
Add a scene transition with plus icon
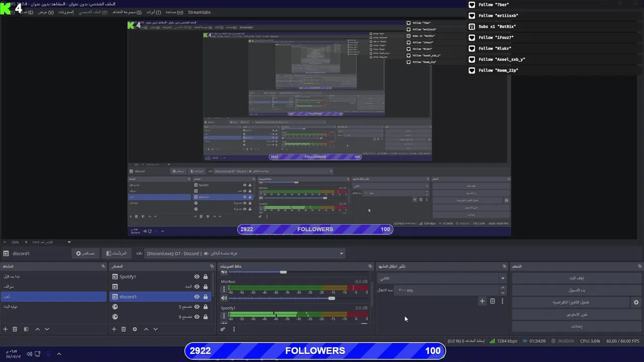(482, 301)
